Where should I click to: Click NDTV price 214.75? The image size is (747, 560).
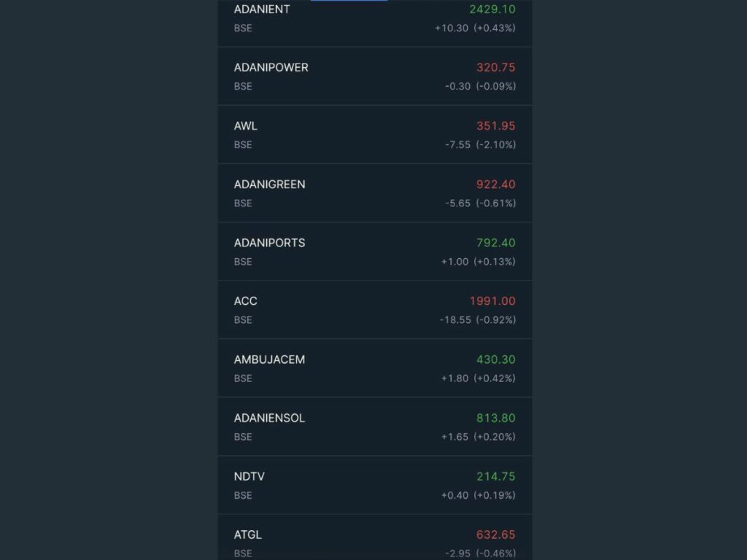(495, 477)
